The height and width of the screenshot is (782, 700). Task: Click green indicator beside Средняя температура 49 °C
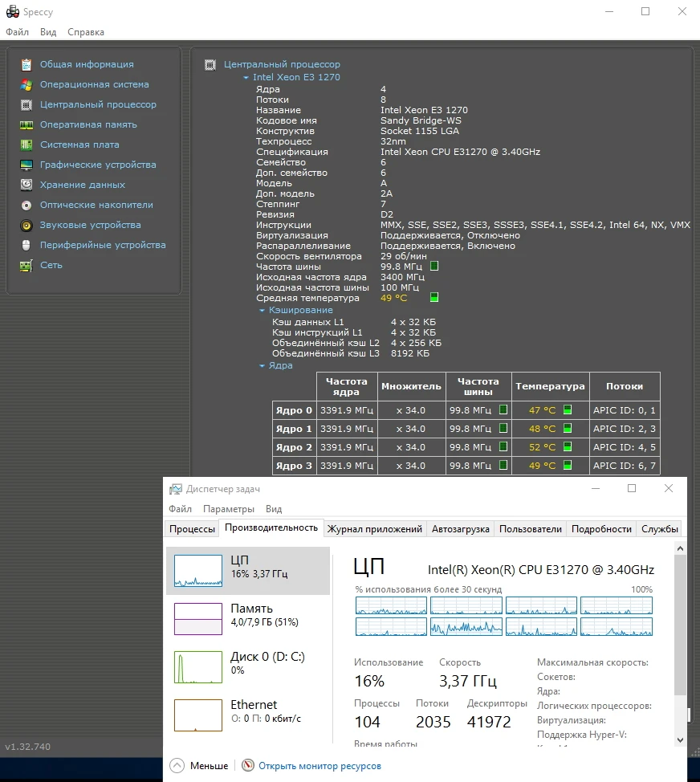pos(434,298)
